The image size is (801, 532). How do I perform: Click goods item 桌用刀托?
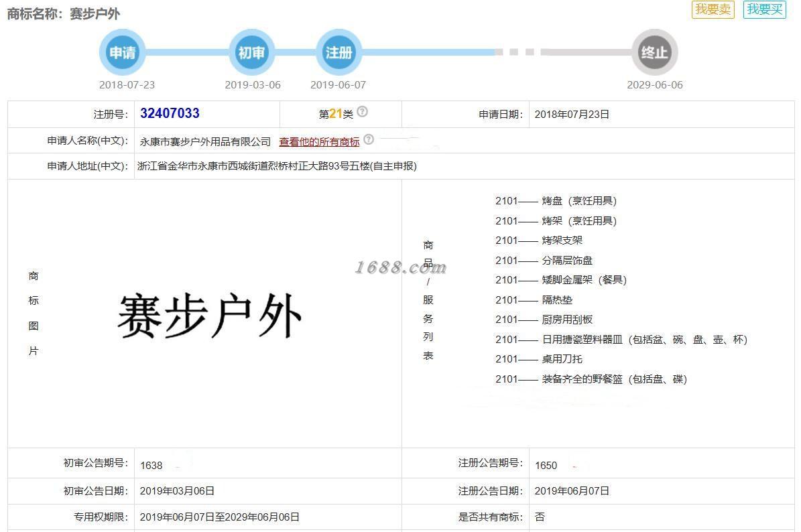[562, 359]
